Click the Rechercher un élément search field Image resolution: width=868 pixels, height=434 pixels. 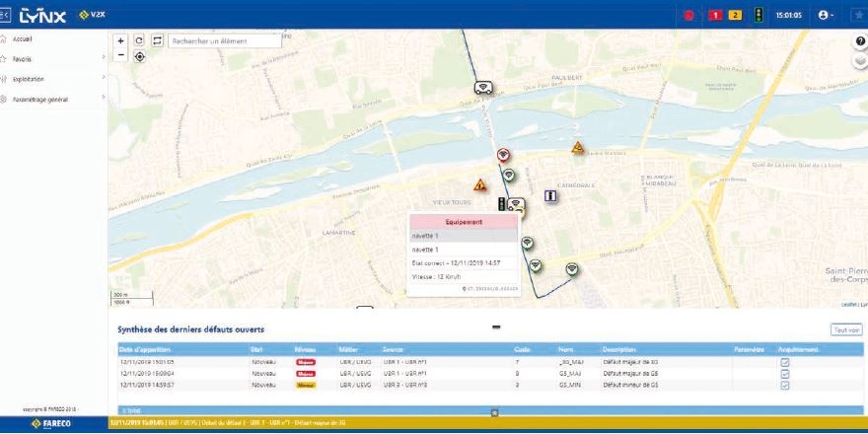click(x=225, y=41)
